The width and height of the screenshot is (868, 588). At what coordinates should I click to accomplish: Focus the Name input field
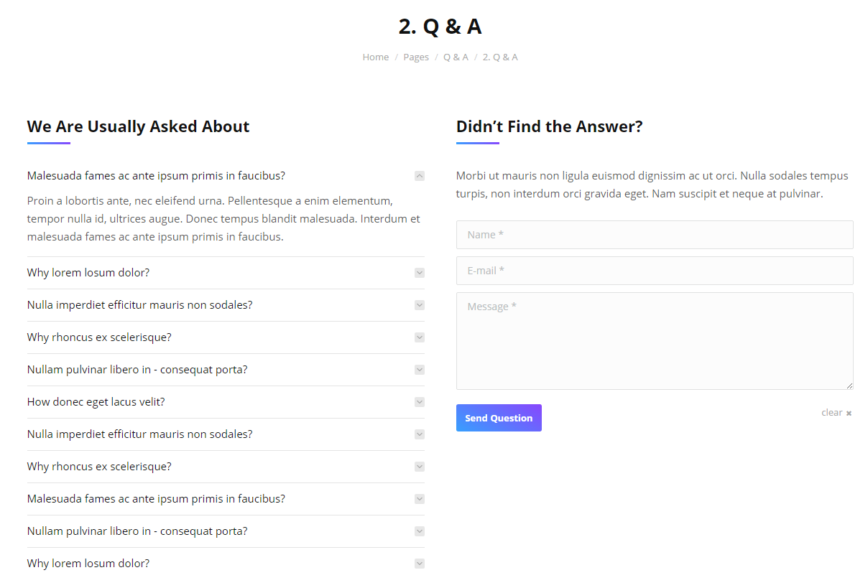pos(655,235)
